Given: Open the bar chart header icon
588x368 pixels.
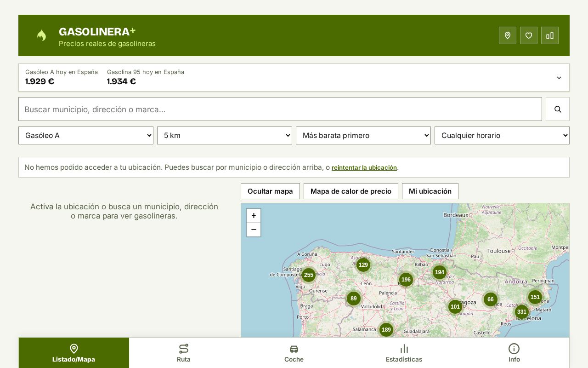Looking at the screenshot, I should click(x=550, y=35).
